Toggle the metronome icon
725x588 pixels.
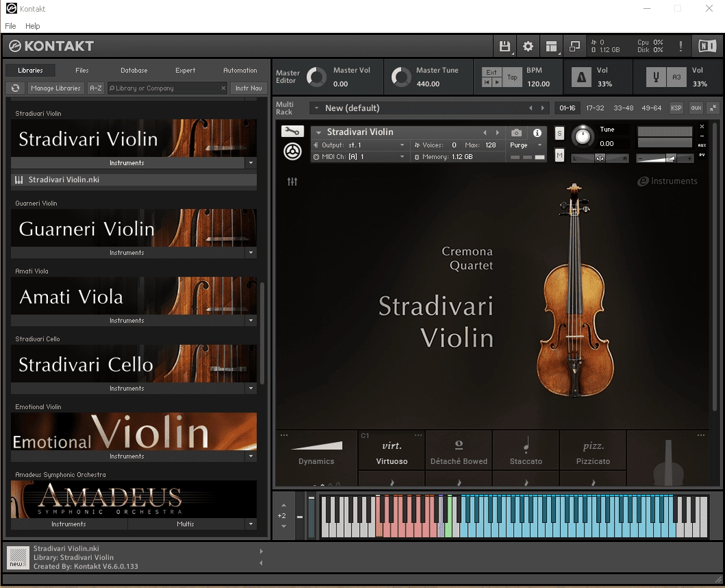tap(582, 77)
